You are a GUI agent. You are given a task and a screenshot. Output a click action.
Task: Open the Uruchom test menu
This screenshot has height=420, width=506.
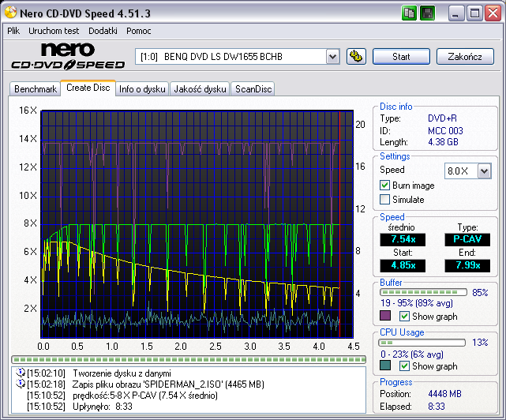click(x=54, y=31)
